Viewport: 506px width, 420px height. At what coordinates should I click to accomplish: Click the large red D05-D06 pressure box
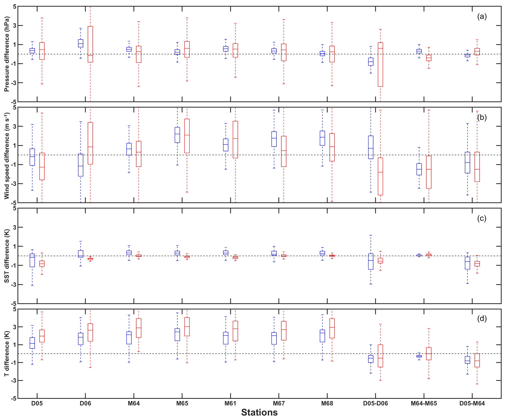click(380, 70)
